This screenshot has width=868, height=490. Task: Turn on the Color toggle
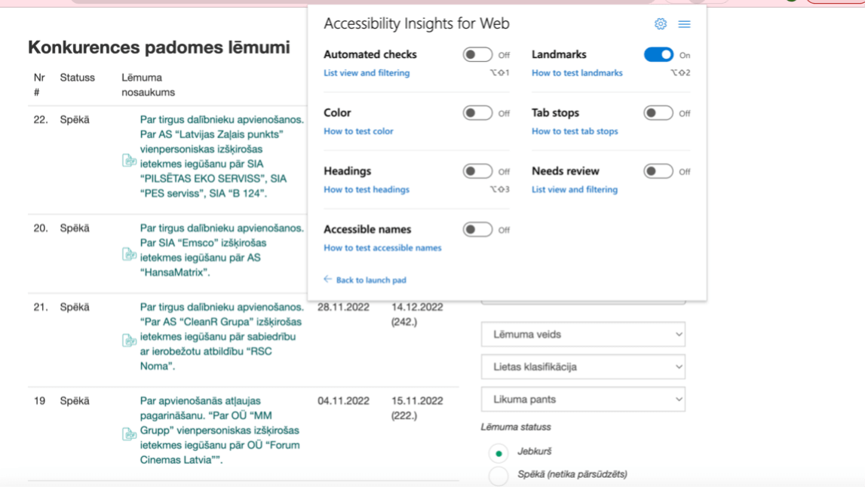pyautogui.click(x=477, y=113)
